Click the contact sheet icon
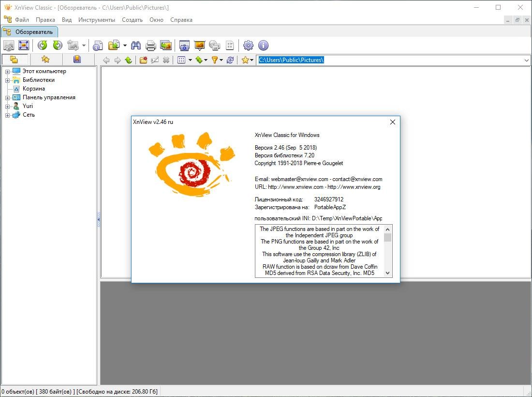Image resolution: width=532 pixels, height=397 pixels. (x=230, y=45)
